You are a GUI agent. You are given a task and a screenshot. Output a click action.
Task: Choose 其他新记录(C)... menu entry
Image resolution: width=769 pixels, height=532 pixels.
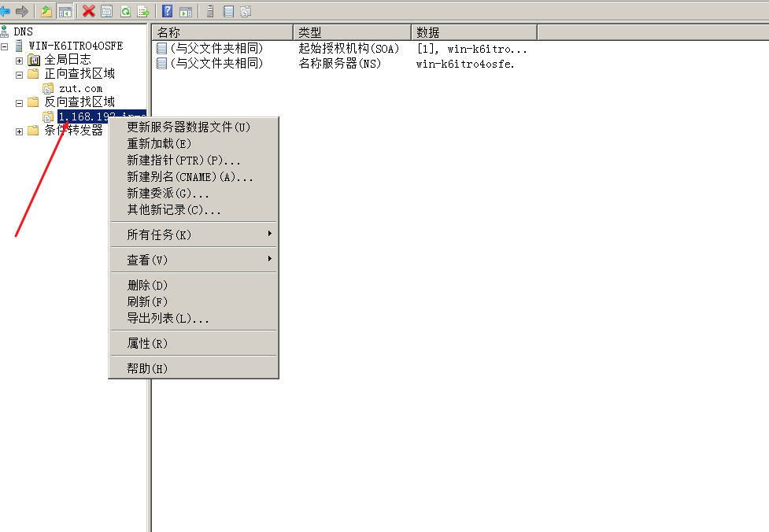(x=194, y=210)
